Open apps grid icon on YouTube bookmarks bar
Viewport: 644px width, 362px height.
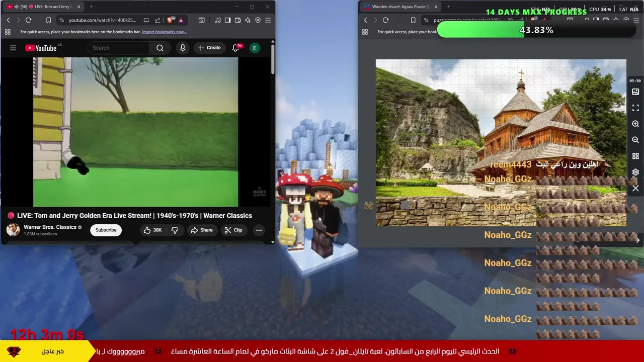(8, 32)
